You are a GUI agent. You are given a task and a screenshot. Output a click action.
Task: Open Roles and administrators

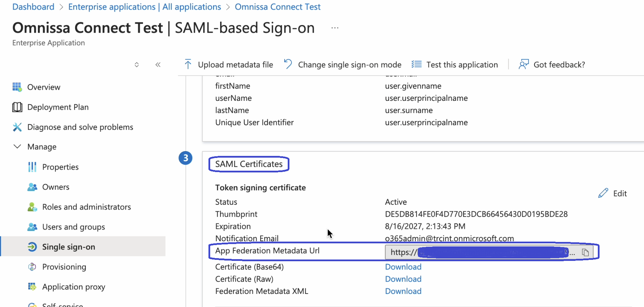coord(86,207)
